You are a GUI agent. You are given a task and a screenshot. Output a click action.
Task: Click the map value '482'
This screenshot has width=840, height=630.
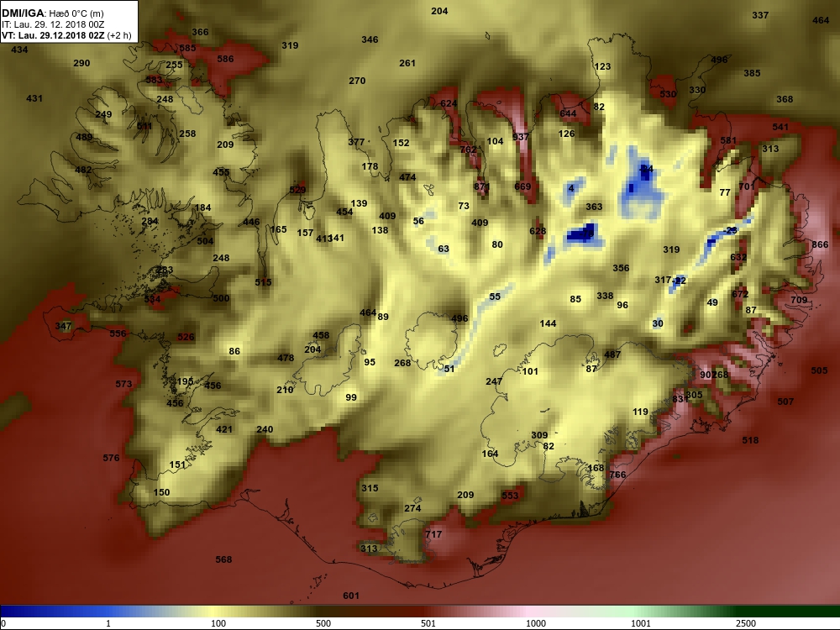(83, 171)
